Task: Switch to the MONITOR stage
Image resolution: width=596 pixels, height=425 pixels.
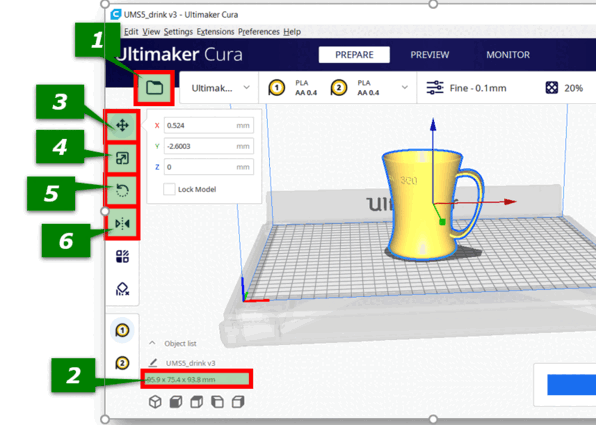Action: pos(508,55)
